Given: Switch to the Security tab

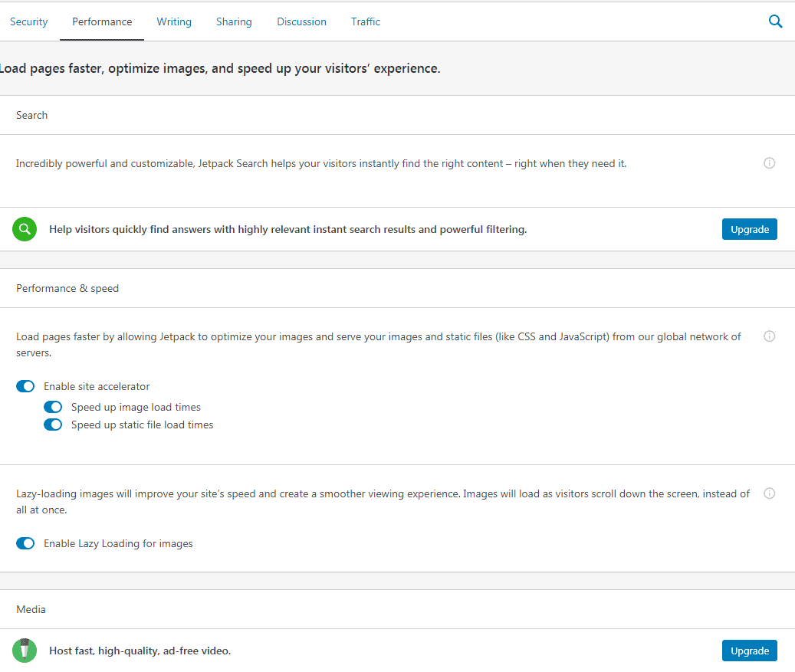Looking at the screenshot, I should pyautogui.click(x=29, y=21).
